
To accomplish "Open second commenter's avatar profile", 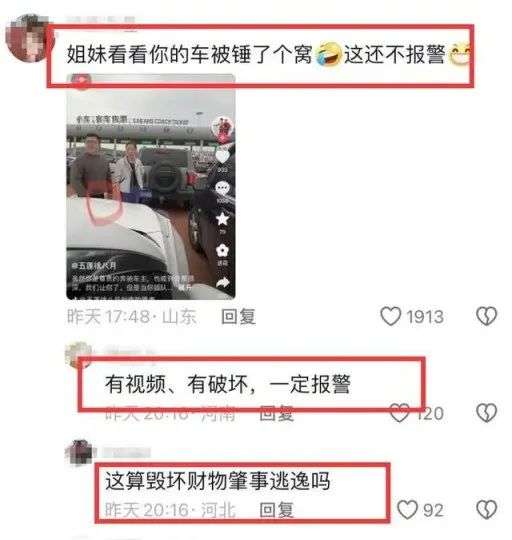I will (79, 355).
